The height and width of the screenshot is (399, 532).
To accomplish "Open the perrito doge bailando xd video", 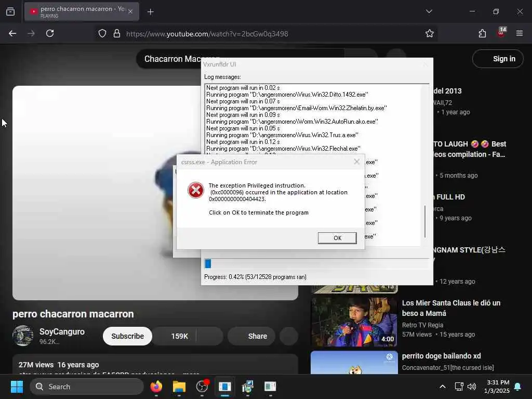I will click(x=441, y=356).
